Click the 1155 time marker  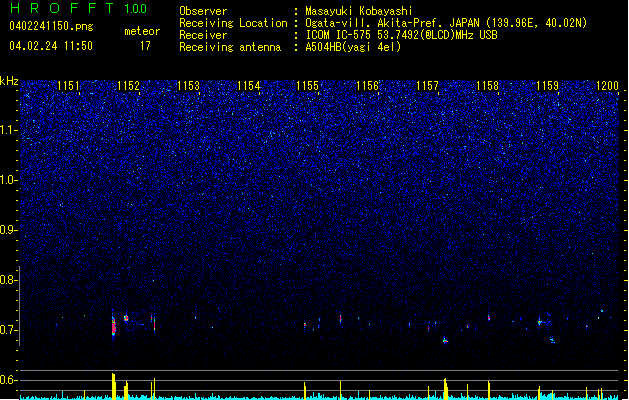[307, 86]
